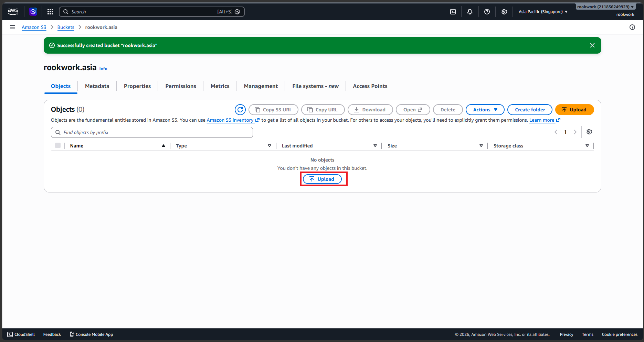Viewport: 644px width, 342px height.
Task: Open objects table preferences gear
Action: tap(589, 132)
